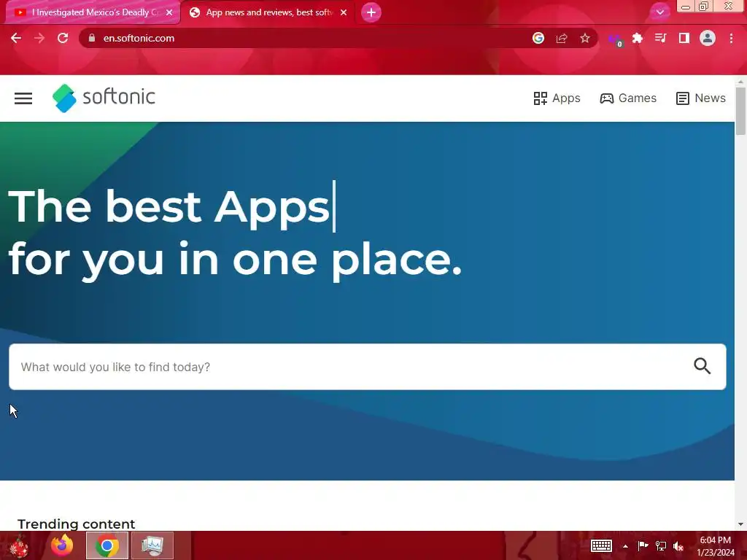Open the Games section
747x560 pixels.
click(x=628, y=98)
